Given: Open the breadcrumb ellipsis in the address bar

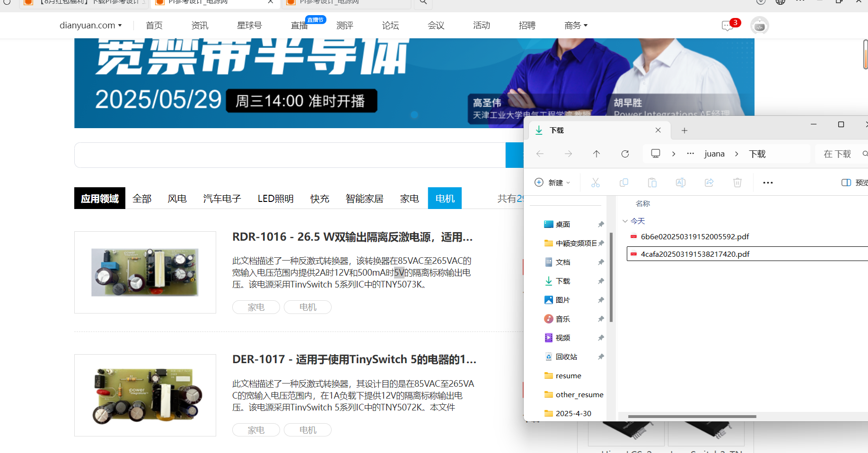Looking at the screenshot, I should tap(691, 154).
